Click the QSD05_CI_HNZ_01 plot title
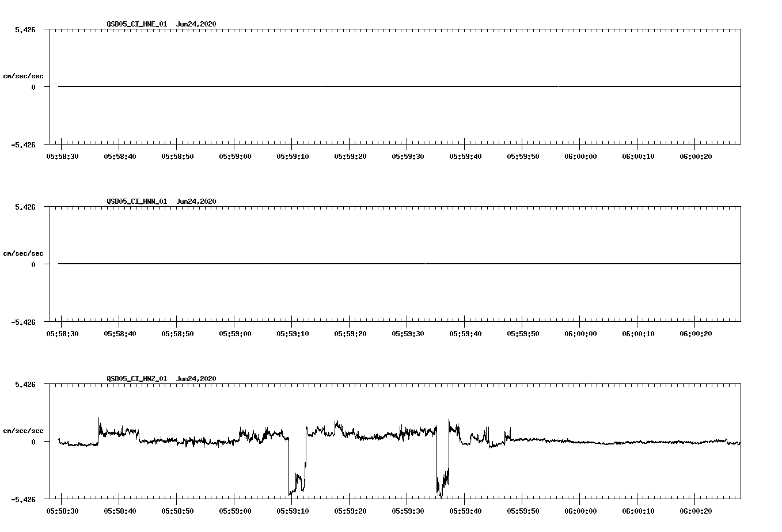 pos(136,379)
